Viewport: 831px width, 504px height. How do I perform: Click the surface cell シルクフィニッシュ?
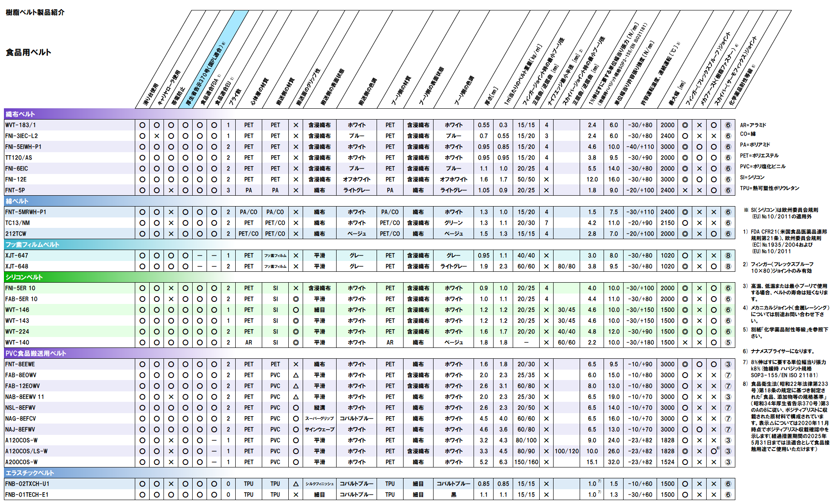point(320,484)
